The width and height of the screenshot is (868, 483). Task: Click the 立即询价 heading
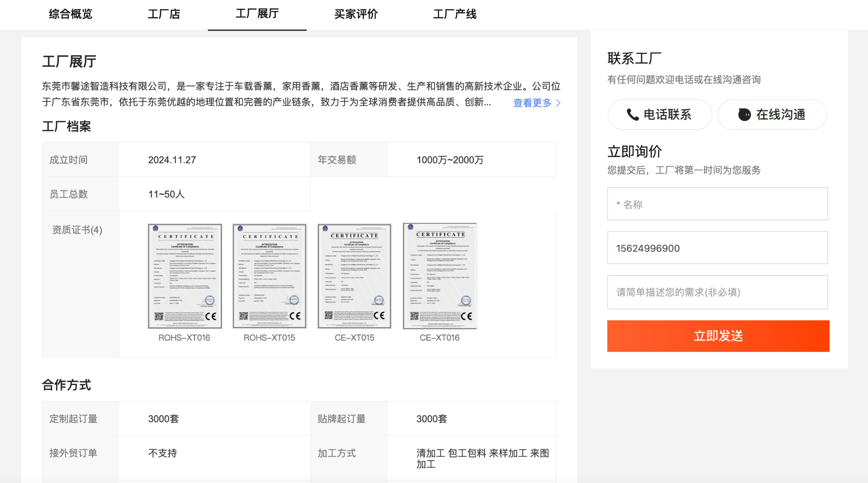(635, 151)
